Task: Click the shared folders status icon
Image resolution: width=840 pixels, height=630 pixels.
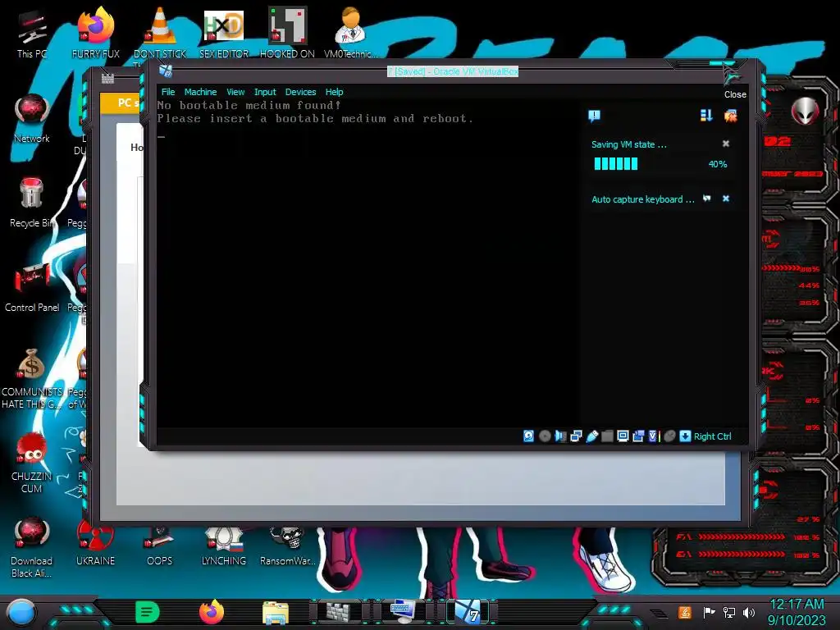Action: 607,436
